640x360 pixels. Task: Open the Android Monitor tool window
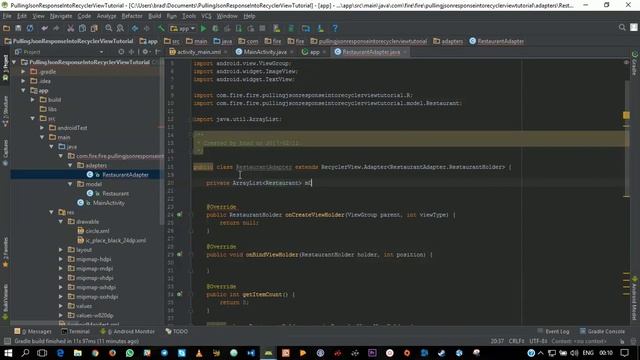coord(128,331)
